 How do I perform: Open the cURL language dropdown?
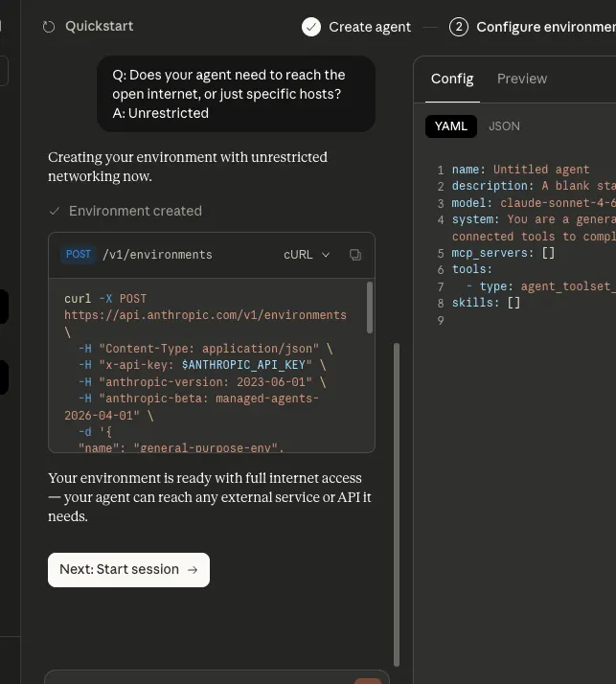pyautogui.click(x=307, y=255)
